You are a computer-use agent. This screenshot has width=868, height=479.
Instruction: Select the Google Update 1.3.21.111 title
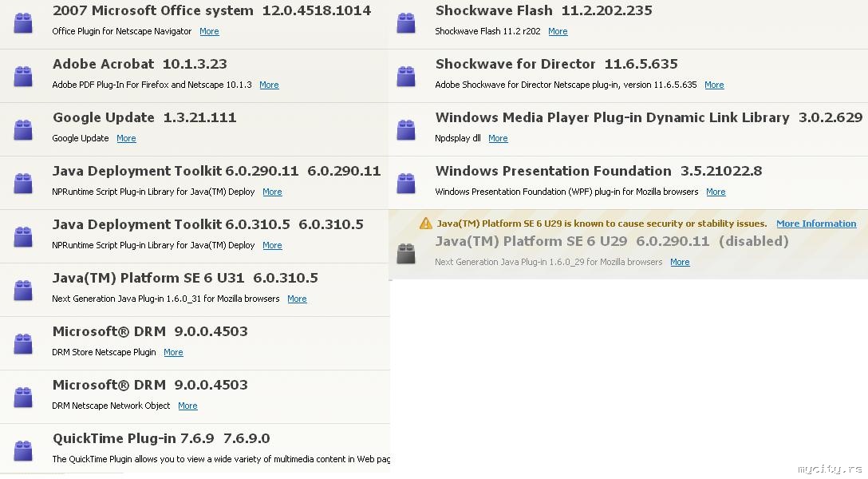tap(144, 117)
